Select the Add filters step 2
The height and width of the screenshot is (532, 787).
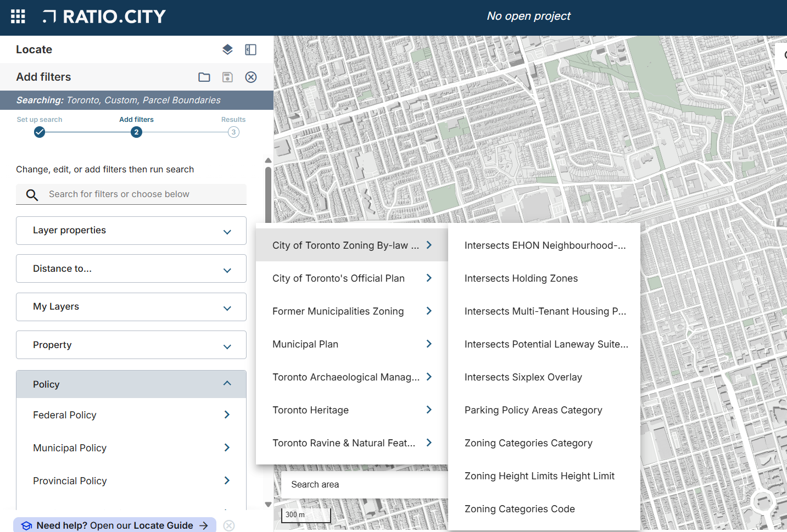(136, 127)
